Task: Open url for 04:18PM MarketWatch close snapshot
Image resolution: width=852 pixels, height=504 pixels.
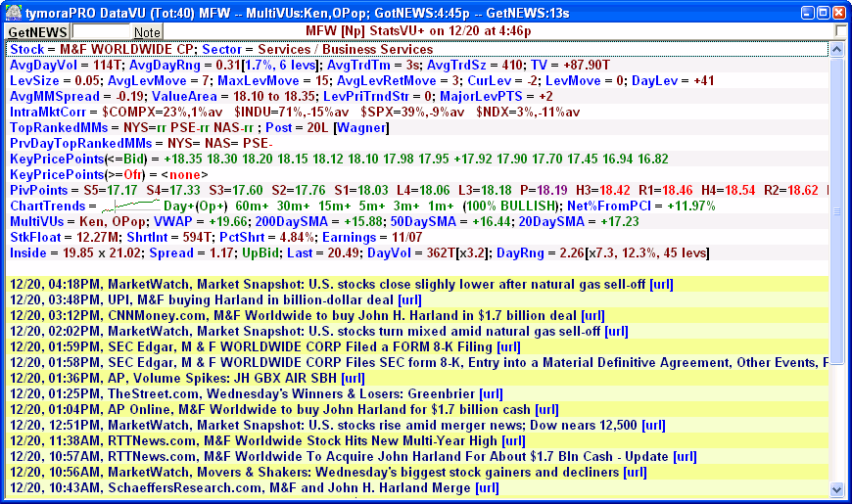Action: click(x=661, y=284)
